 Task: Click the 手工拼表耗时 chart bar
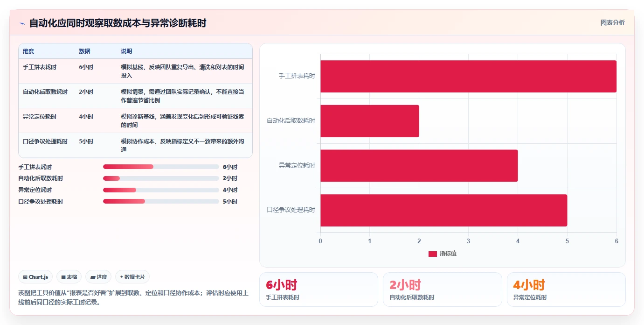point(468,76)
